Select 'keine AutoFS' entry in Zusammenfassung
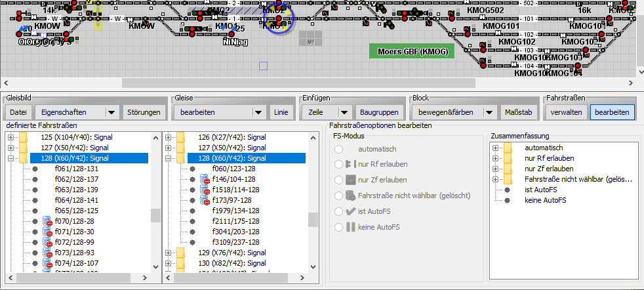Viewport: 644px width, 290px height. 544,200
